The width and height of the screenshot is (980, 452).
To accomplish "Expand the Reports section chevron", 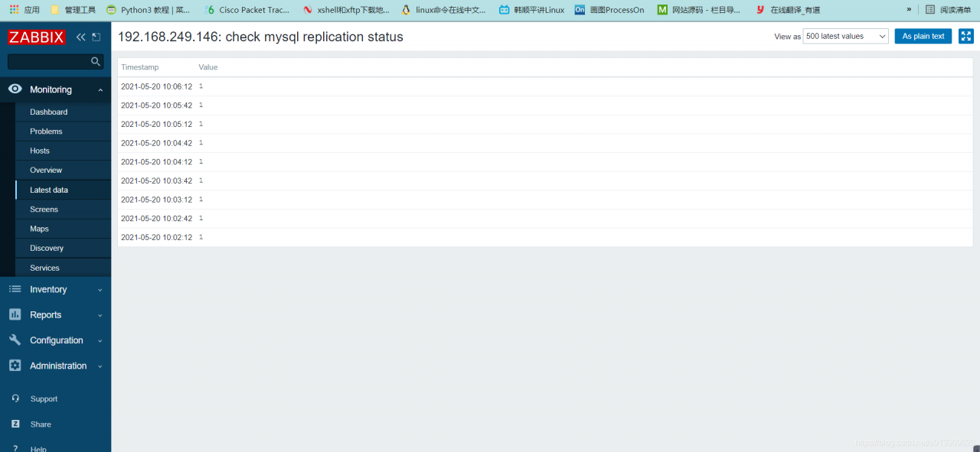I will point(100,315).
